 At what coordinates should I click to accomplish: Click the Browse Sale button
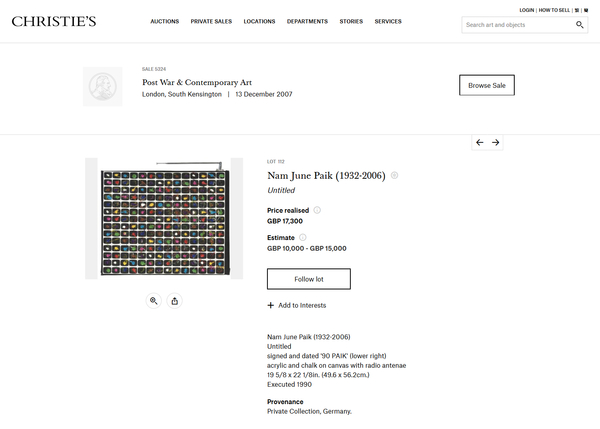(x=486, y=86)
